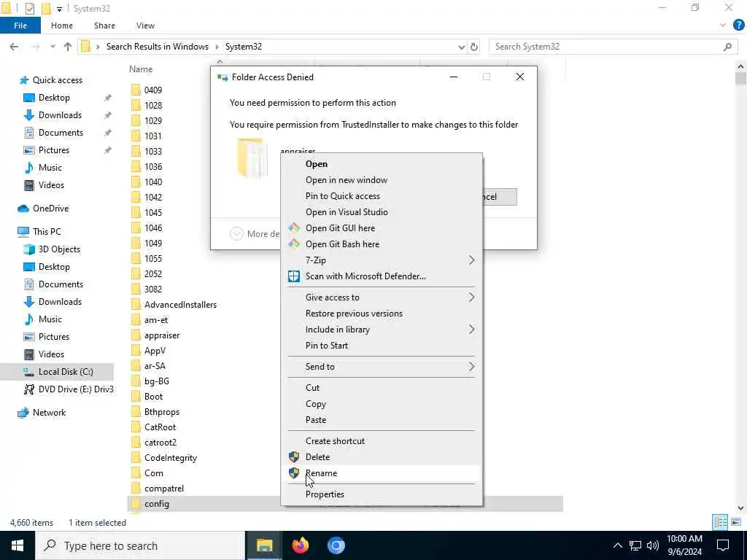Open 3D Objects folder

pos(59,249)
